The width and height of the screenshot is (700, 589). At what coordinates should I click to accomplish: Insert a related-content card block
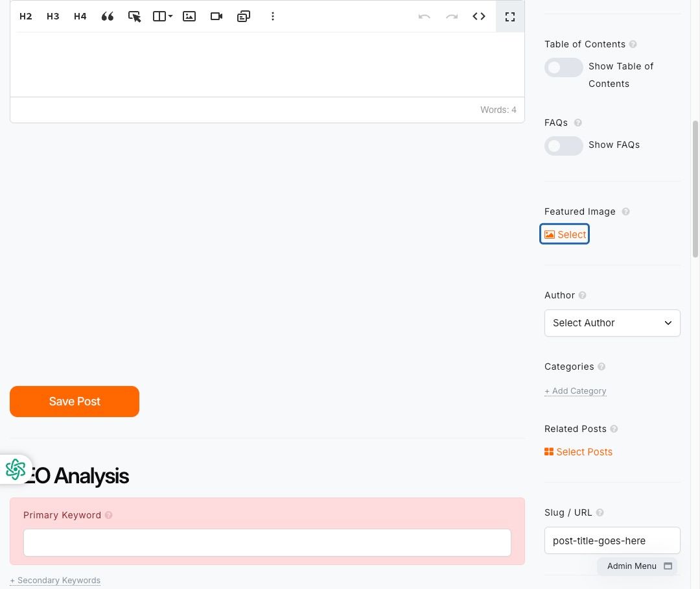tap(244, 16)
